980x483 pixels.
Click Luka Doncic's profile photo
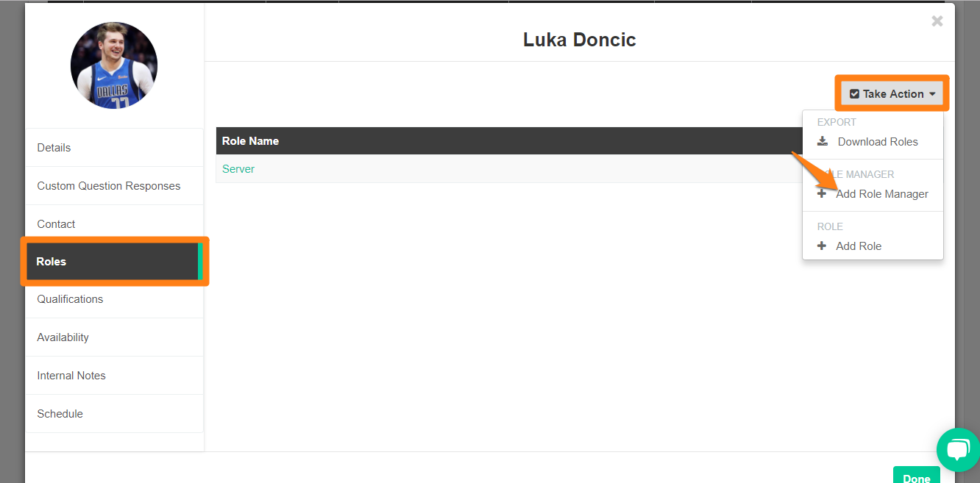(114, 65)
